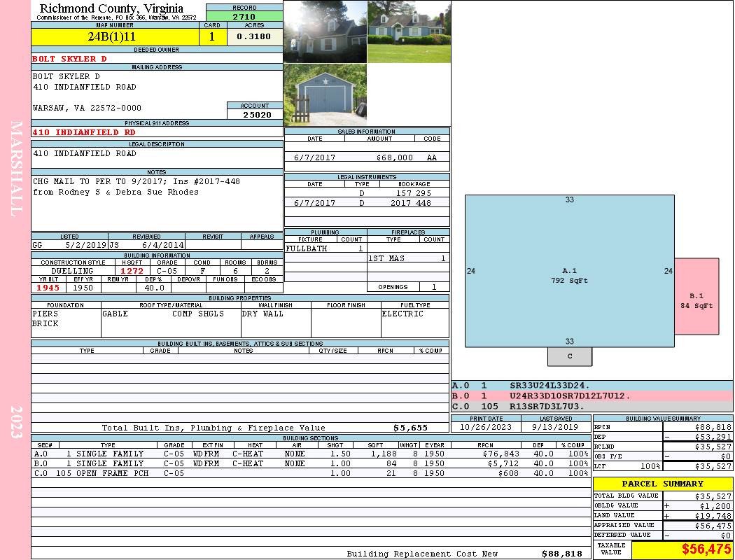The width and height of the screenshot is (735, 560).
Task: Select the acres value 0.3180
Action: 253,37
